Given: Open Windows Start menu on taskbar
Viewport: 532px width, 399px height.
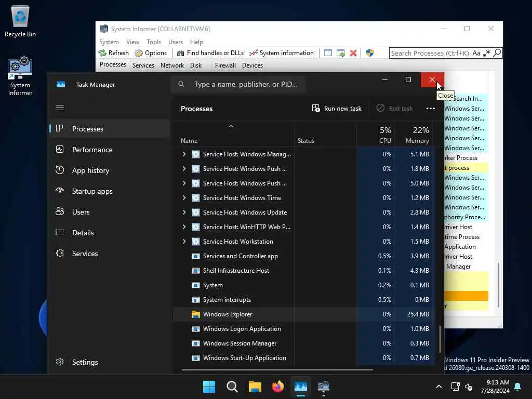Looking at the screenshot, I should pos(209,387).
